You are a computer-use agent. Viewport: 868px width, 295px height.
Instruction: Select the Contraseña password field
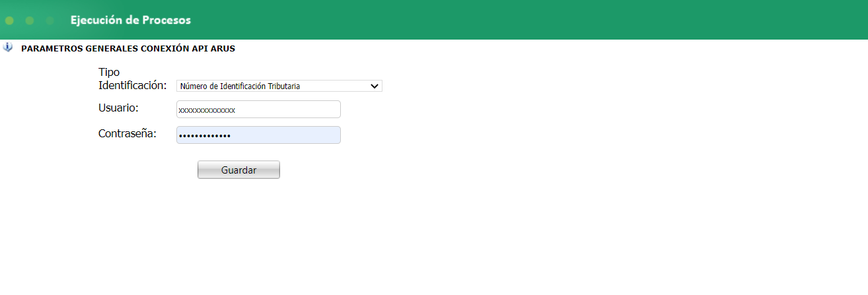click(258, 135)
